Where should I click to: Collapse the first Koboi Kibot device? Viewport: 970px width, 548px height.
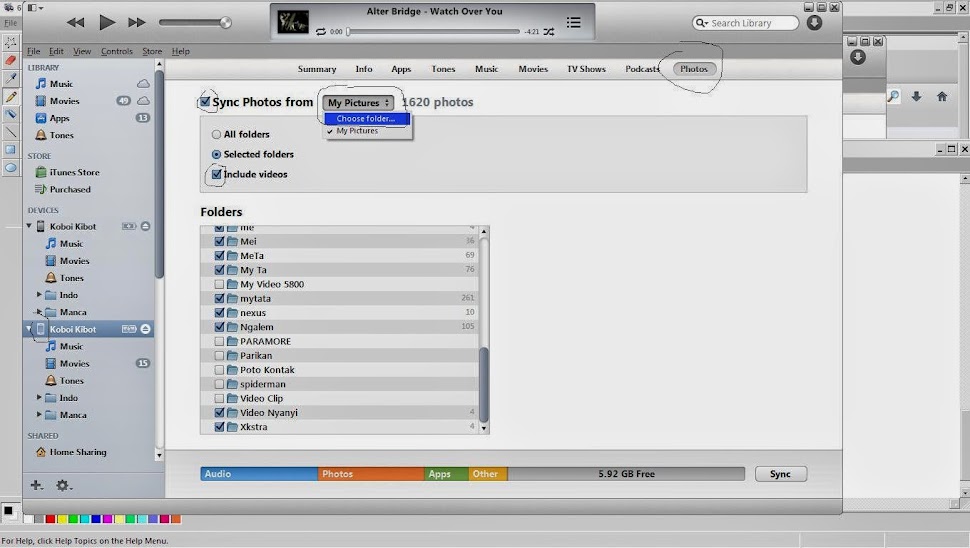[28, 226]
